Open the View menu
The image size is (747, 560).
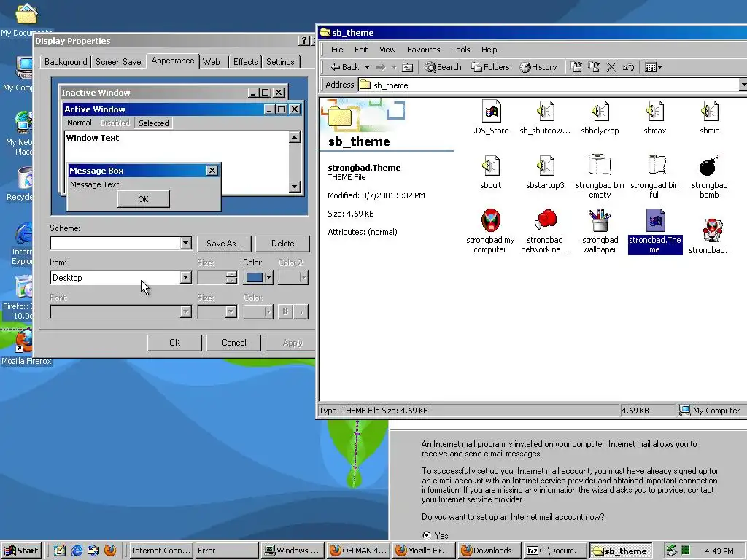pos(387,50)
